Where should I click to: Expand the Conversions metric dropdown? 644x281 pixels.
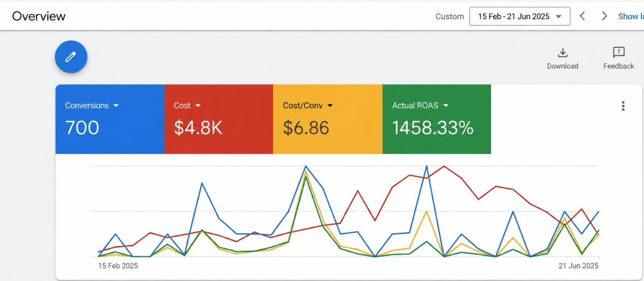tap(116, 106)
